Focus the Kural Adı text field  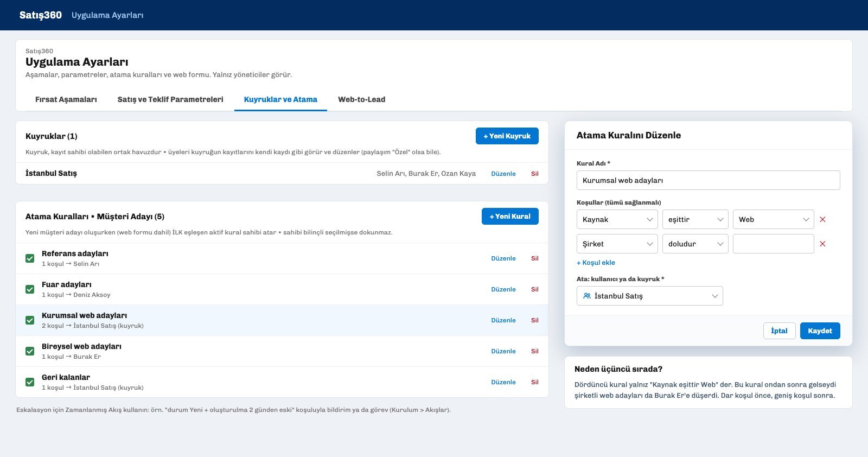coord(709,180)
